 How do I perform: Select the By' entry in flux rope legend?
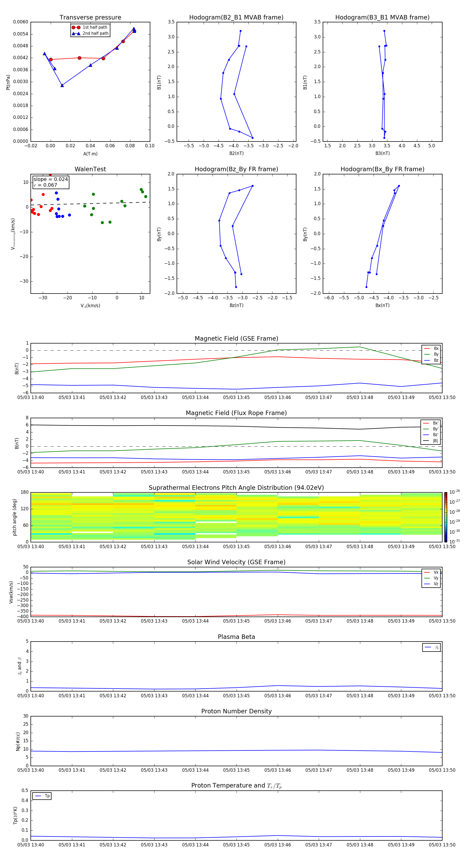click(x=431, y=429)
